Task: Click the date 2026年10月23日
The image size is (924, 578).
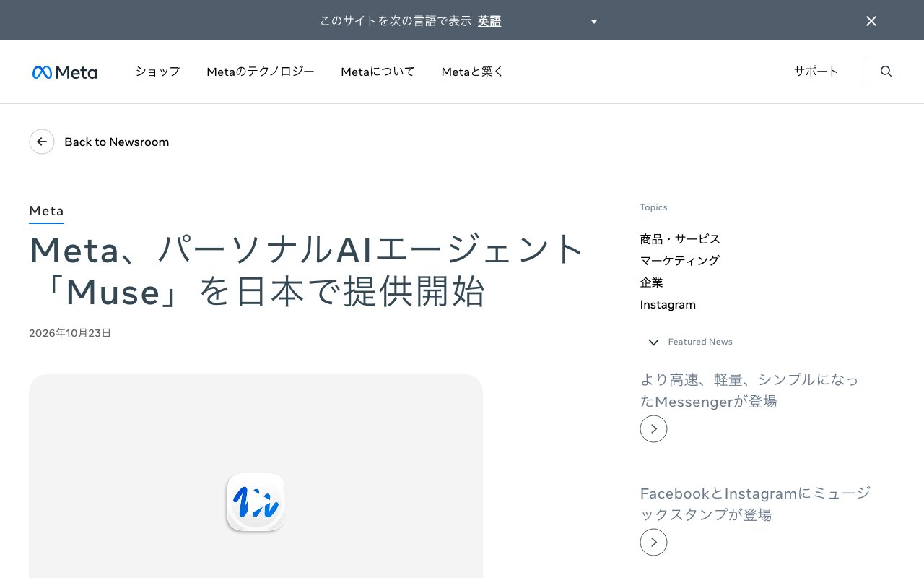Action: coord(70,333)
